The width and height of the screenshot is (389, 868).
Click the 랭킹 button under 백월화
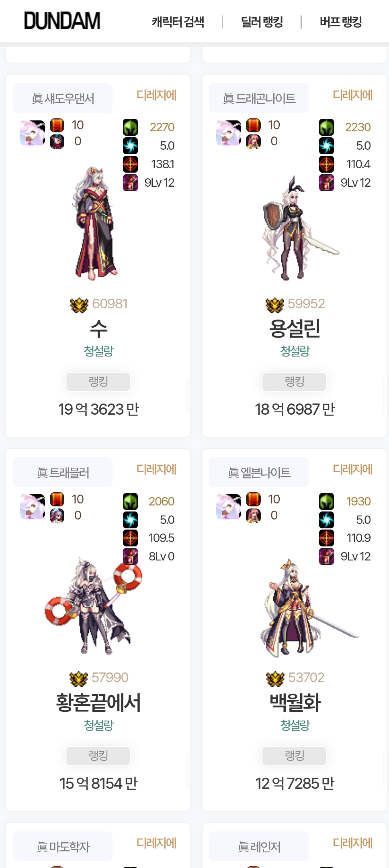pyautogui.click(x=295, y=756)
